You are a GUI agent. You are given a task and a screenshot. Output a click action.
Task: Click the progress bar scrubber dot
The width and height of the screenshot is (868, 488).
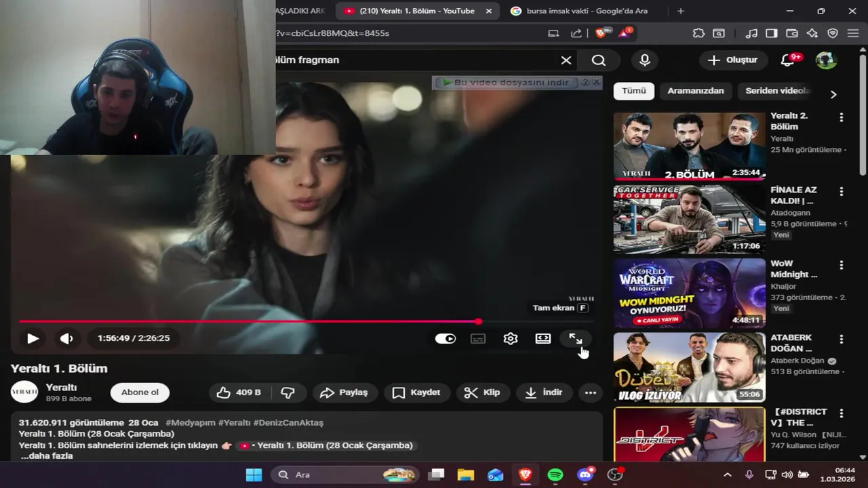pos(479,321)
